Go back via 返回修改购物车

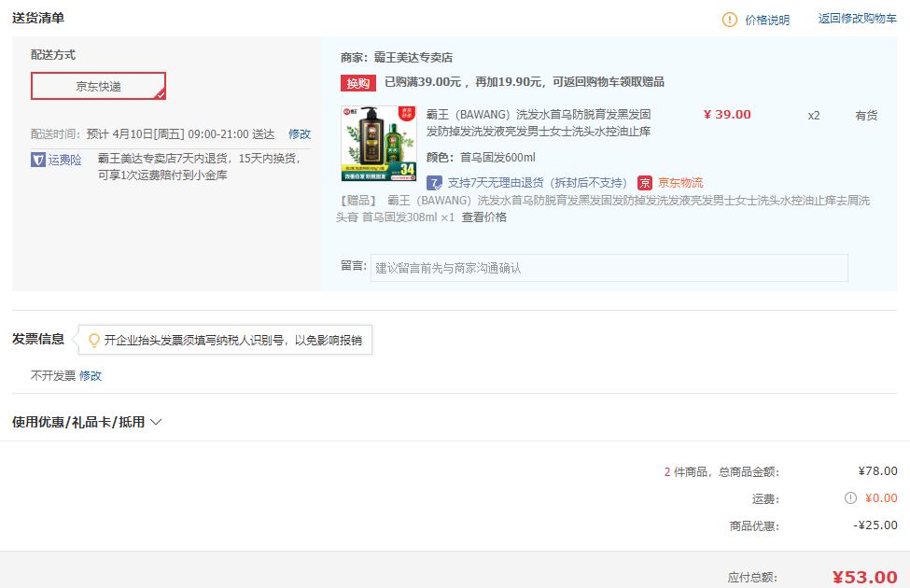857,19
